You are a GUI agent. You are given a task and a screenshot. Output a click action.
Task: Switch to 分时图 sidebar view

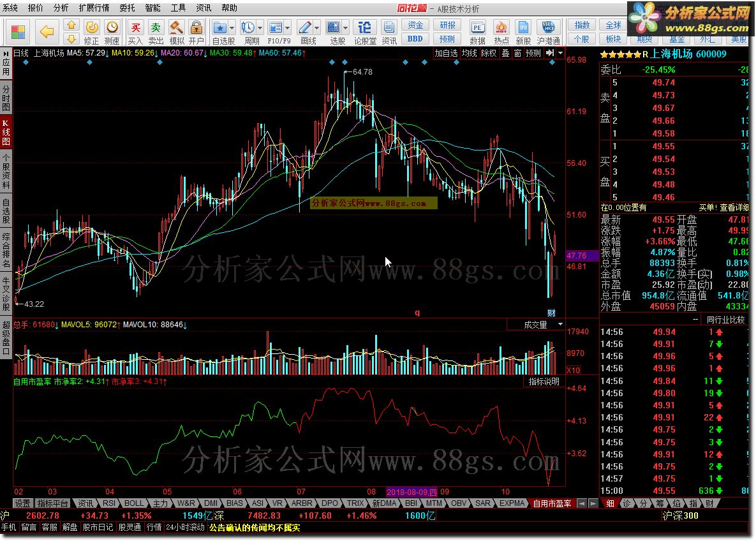pos(6,98)
